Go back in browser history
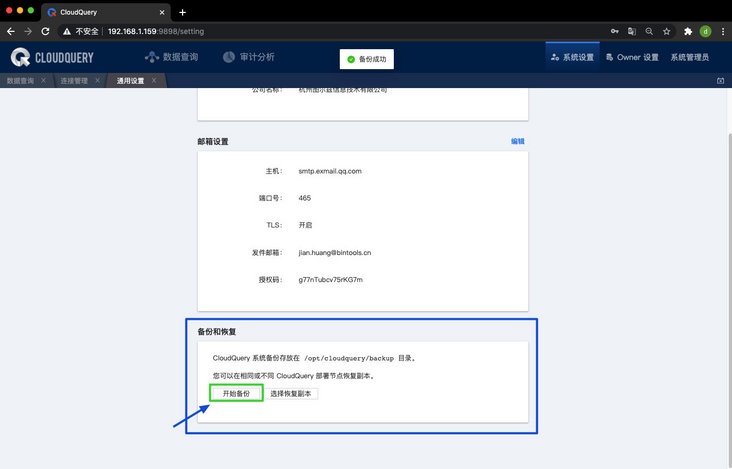 tap(11, 31)
